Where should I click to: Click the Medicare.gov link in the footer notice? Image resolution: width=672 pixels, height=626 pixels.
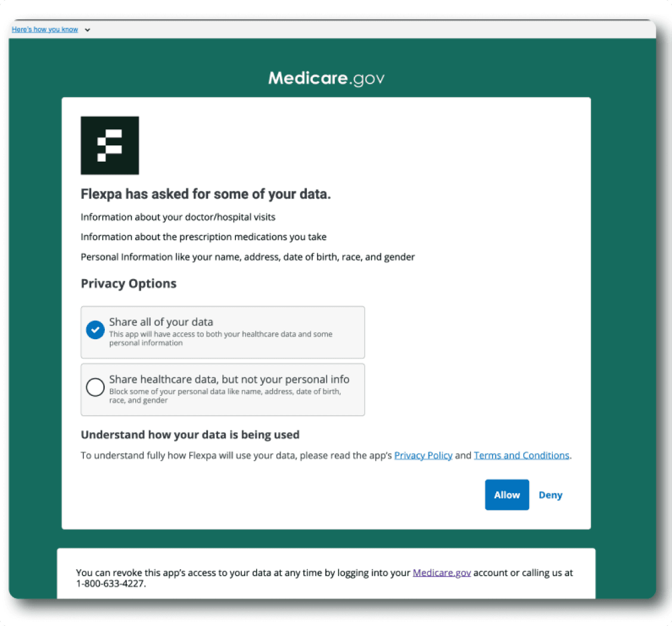(x=441, y=572)
